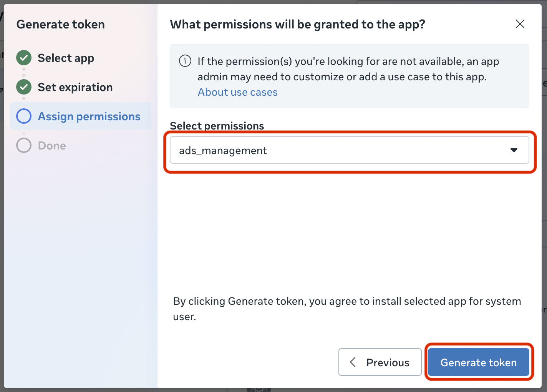Click the Previous button label
This screenshot has width=547, height=392.
click(388, 362)
